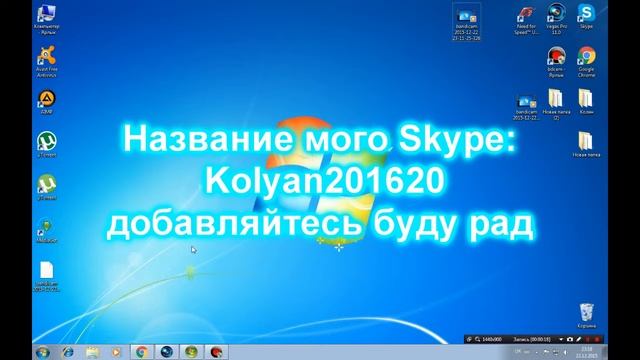This screenshot has height=360, width=640.
Task: Select the white document file on desktop
Action: point(47,277)
